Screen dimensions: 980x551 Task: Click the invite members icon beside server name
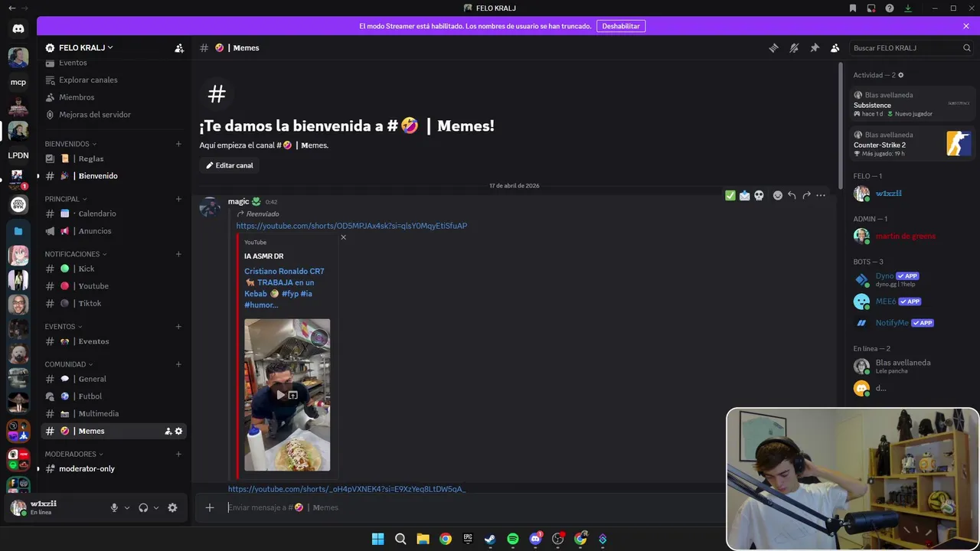179,48
